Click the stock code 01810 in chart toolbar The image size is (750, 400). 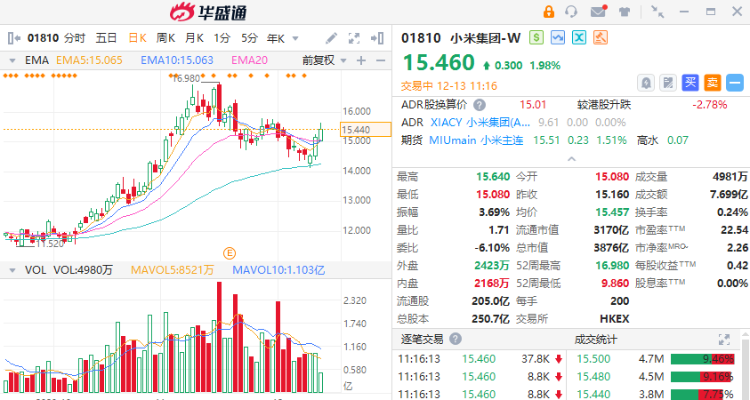[x=43, y=38]
